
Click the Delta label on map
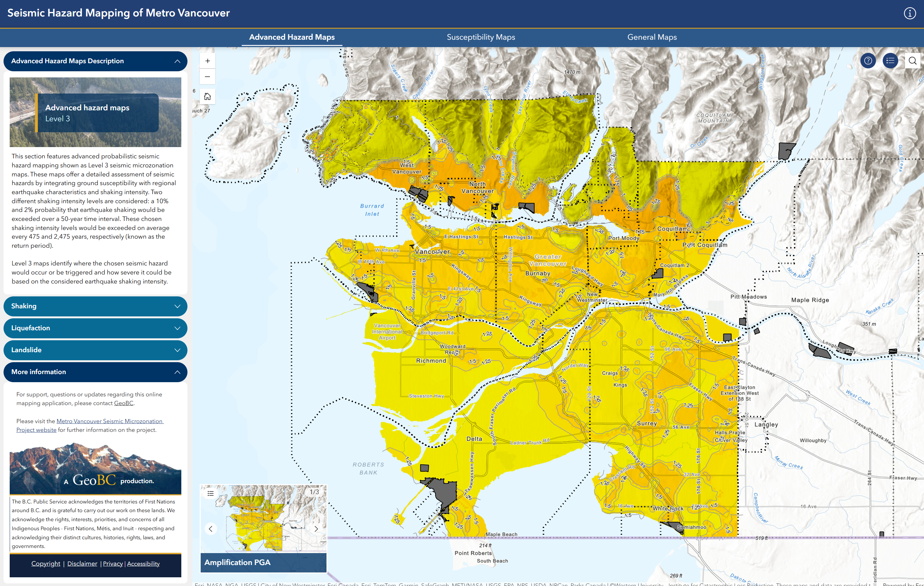point(474,439)
